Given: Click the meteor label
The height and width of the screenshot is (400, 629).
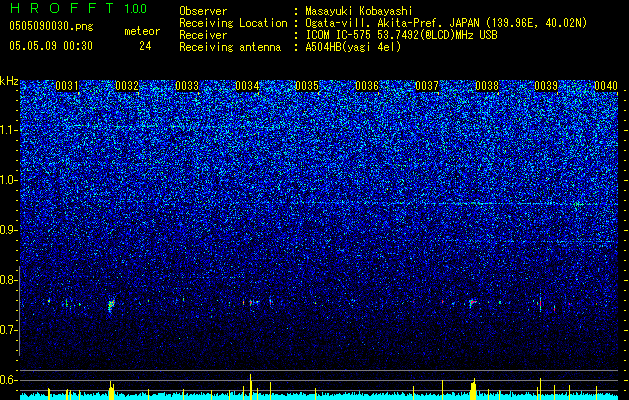Looking at the screenshot, I should click(x=142, y=31).
